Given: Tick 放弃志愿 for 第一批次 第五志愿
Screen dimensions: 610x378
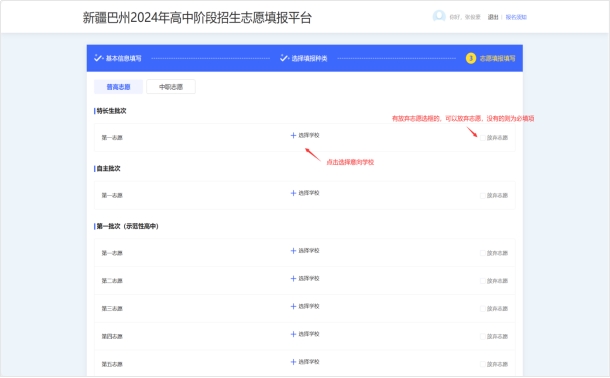Looking at the screenshot, I should pos(483,364).
